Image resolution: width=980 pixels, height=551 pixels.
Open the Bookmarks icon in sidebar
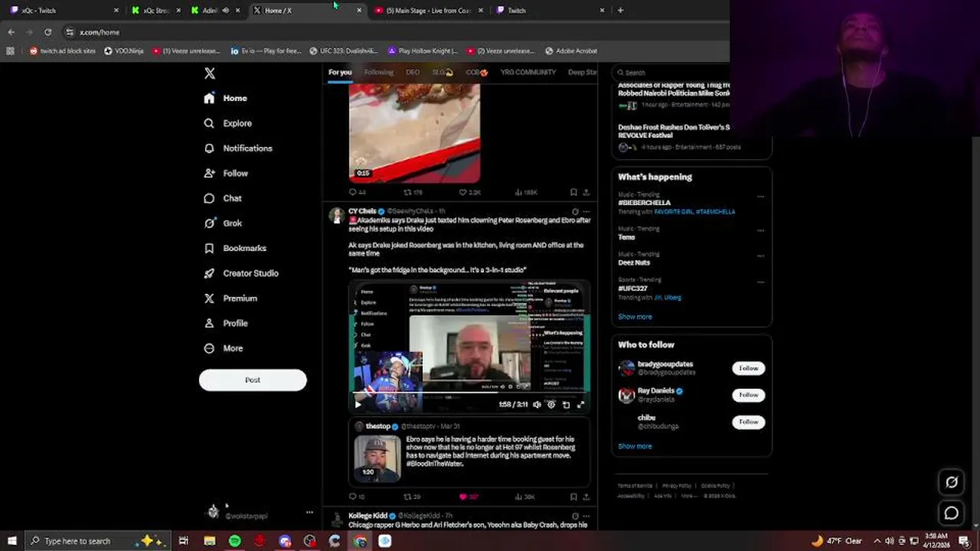coord(209,248)
